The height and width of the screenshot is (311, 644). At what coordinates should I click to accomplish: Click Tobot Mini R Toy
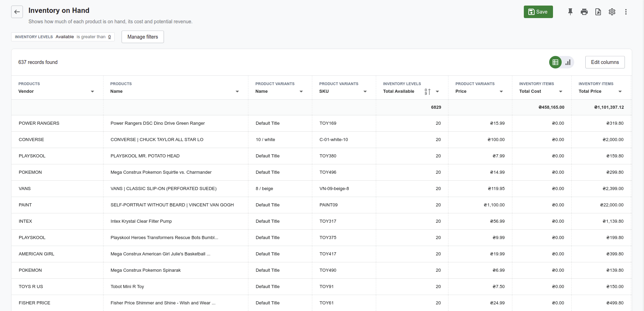tap(127, 287)
